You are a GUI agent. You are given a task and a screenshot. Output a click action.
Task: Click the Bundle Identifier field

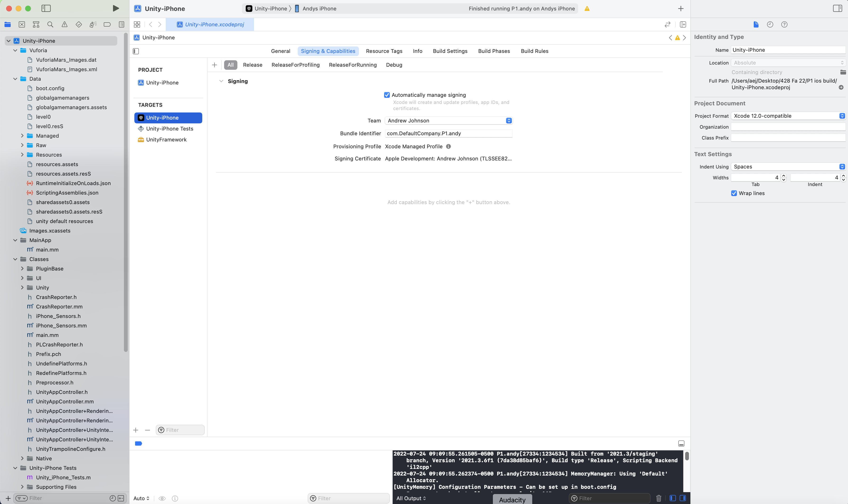(448, 133)
